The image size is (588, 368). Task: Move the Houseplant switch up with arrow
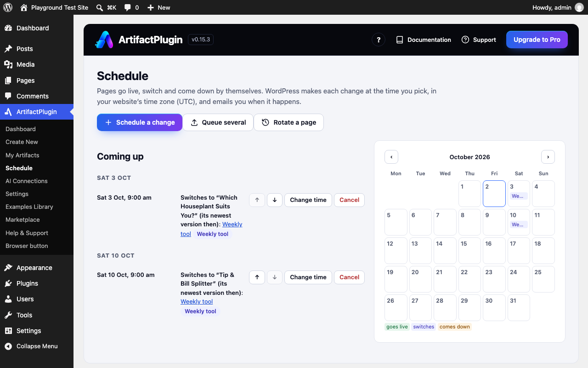(257, 200)
